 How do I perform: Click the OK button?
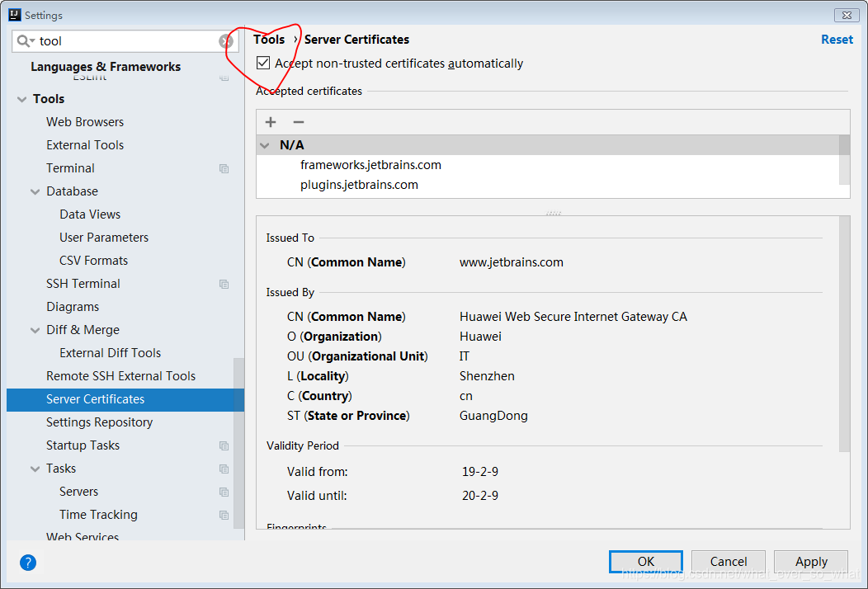click(645, 562)
